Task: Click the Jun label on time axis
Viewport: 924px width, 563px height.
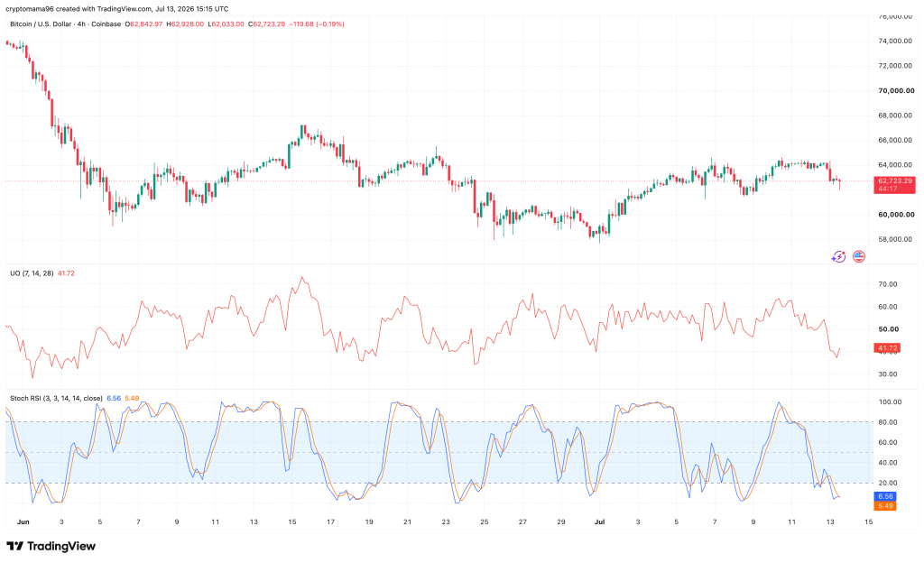Action: (x=23, y=521)
